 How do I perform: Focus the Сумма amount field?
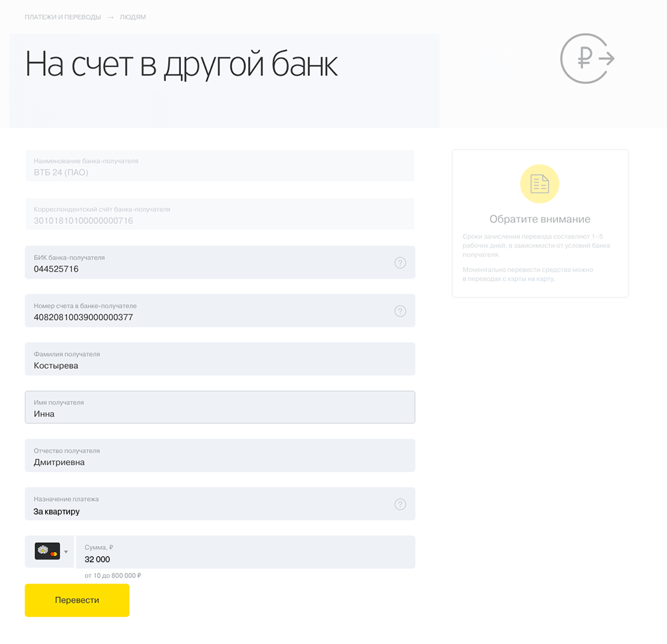point(245,552)
